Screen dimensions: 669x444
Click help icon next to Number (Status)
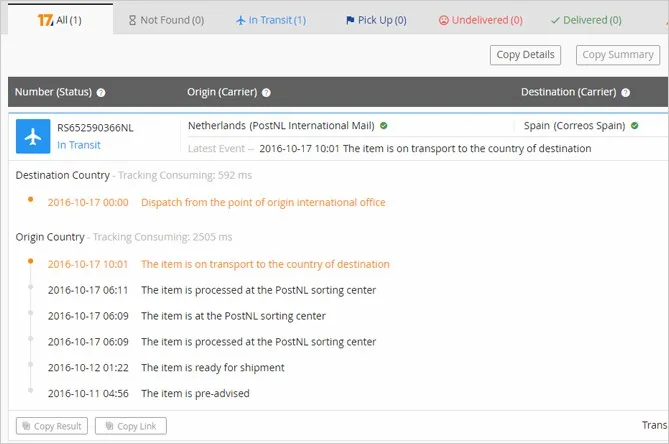[x=101, y=93]
